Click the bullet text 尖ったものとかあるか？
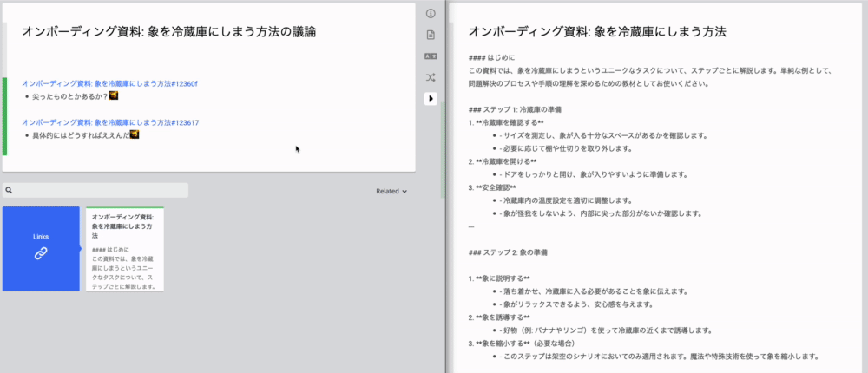This screenshot has height=373, width=868. [x=69, y=96]
